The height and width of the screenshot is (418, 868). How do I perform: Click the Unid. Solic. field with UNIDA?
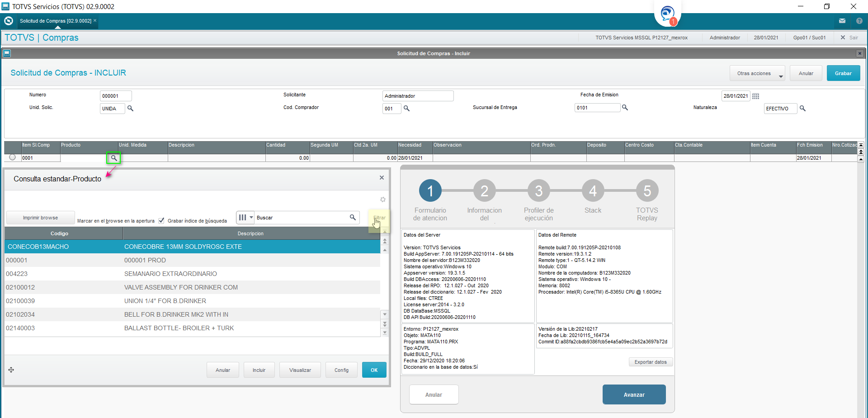(112, 109)
